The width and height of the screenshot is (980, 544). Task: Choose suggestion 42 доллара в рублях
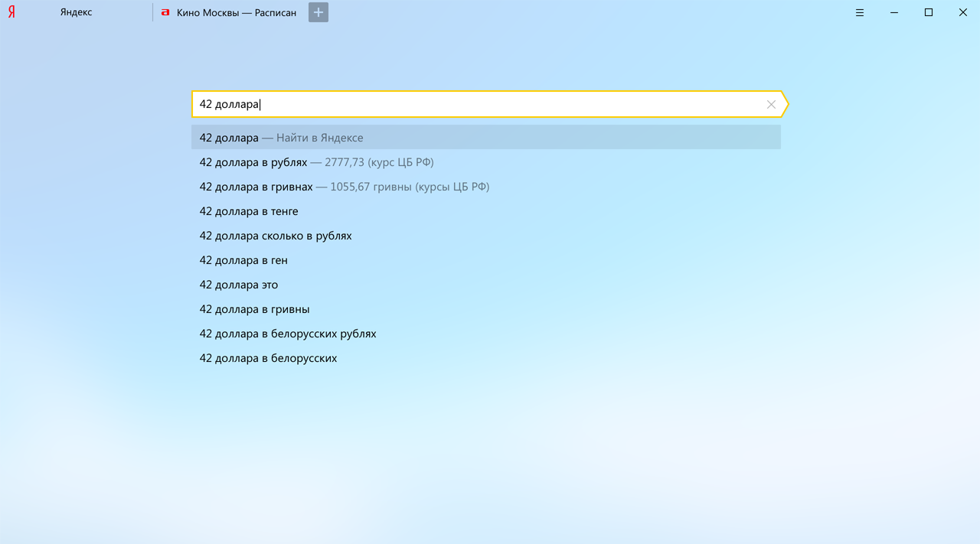point(486,162)
